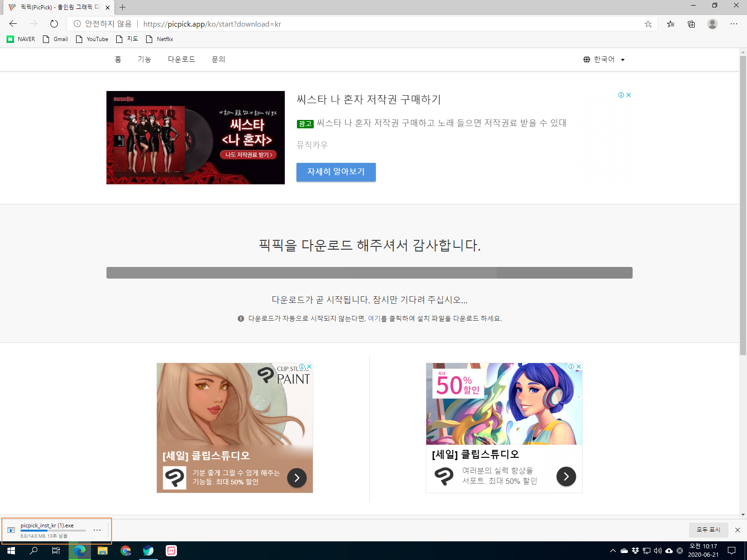The height and width of the screenshot is (560, 747).
Task: Click 모두 표시 to show all downloads
Action: tap(708, 530)
